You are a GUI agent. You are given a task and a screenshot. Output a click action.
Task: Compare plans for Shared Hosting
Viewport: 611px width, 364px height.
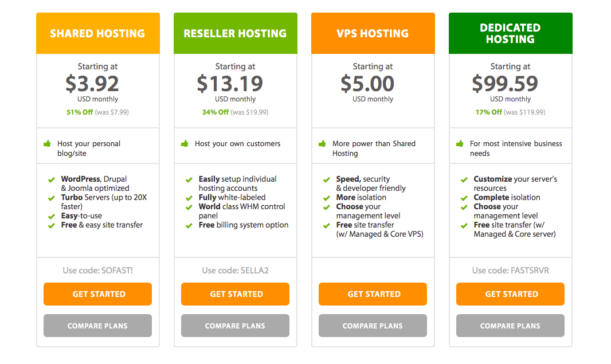click(x=98, y=326)
